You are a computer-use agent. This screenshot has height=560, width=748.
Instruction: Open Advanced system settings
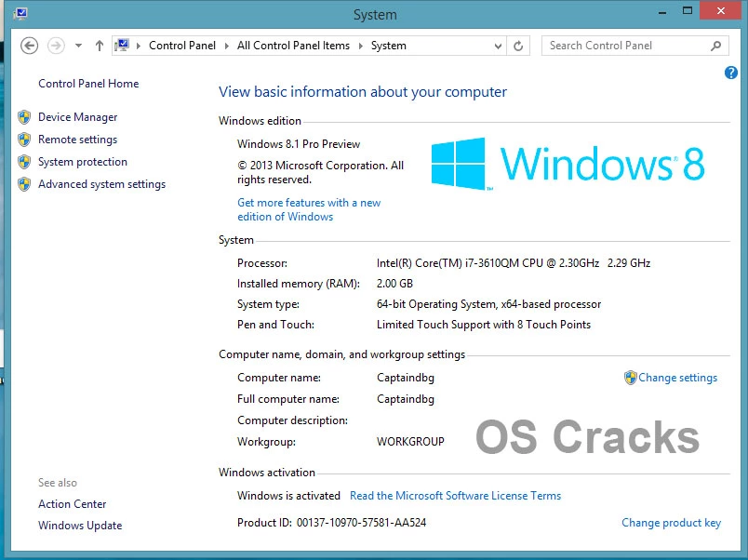101,184
